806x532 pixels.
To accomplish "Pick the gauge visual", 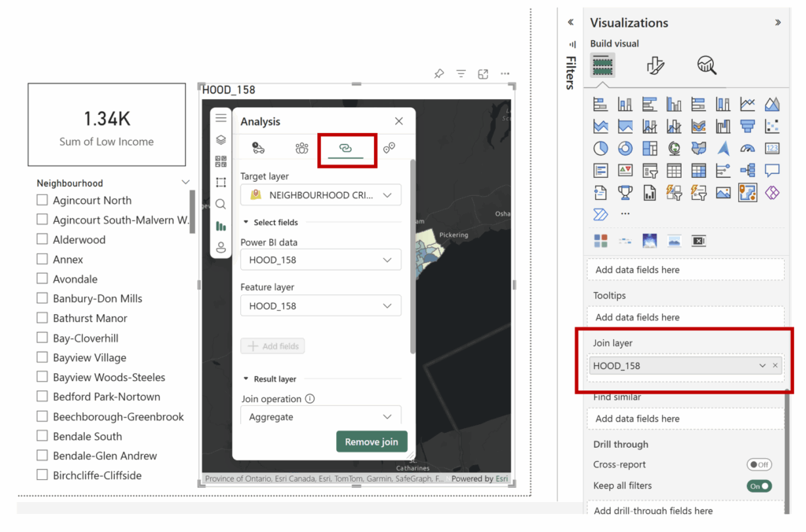I will [x=748, y=148].
